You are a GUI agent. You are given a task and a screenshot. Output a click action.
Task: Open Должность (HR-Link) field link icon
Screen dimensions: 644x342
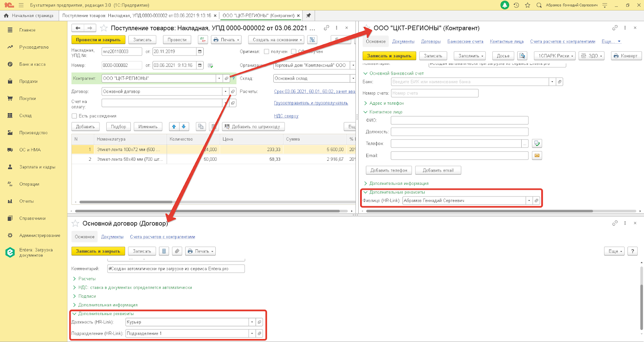(259, 322)
